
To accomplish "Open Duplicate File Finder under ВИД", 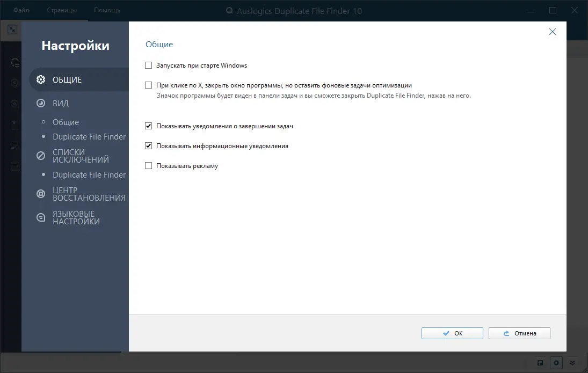I will [x=89, y=137].
